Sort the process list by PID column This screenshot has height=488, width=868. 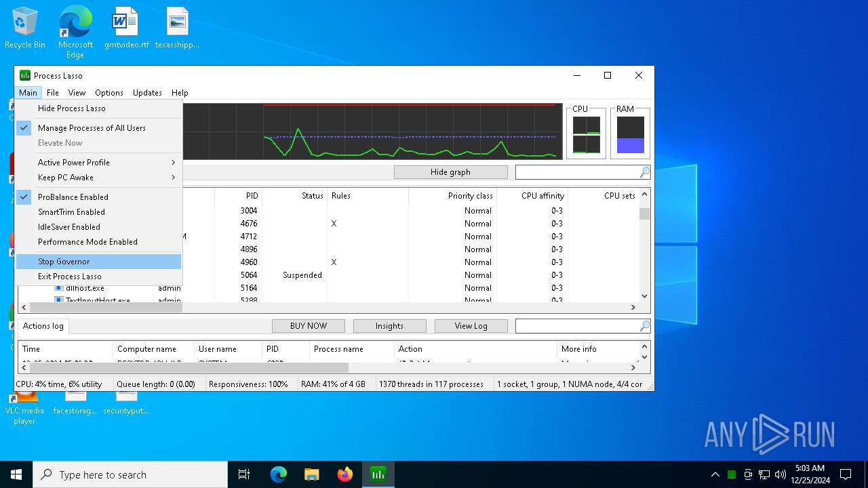click(238, 196)
